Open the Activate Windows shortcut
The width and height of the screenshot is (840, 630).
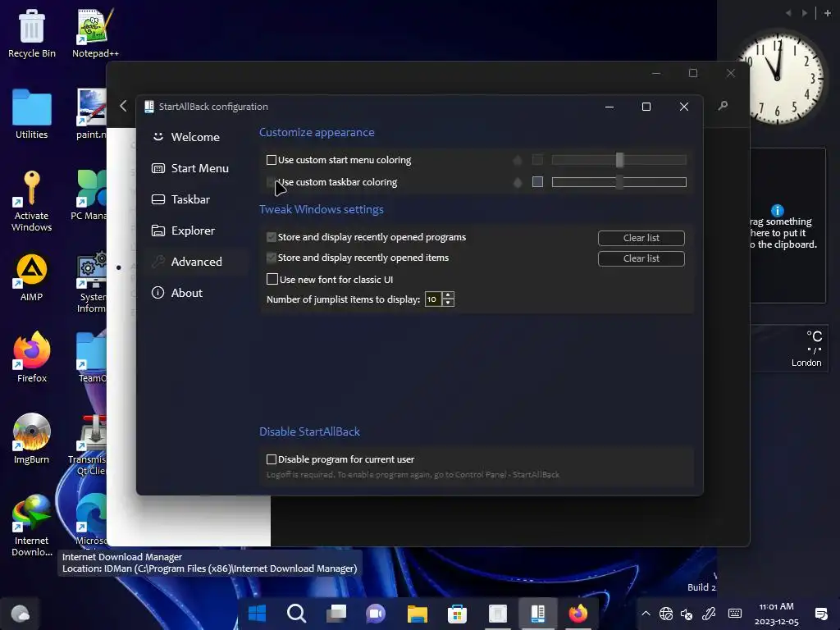pyautogui.click(x=32, y=201)
